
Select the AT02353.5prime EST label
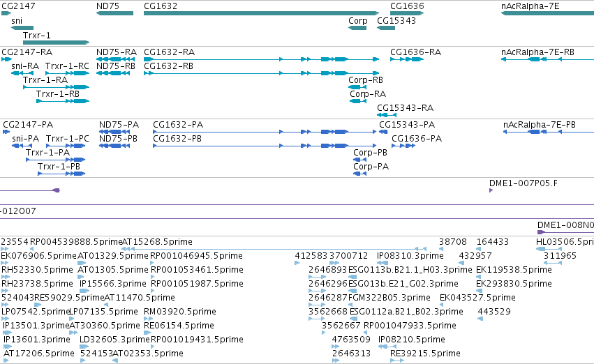148,354
